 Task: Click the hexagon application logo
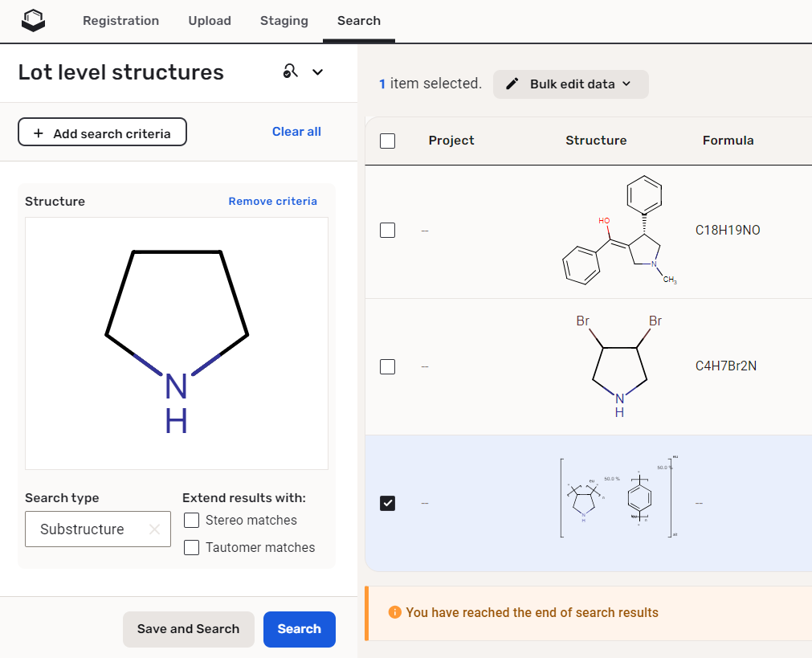tap(33, 20)
